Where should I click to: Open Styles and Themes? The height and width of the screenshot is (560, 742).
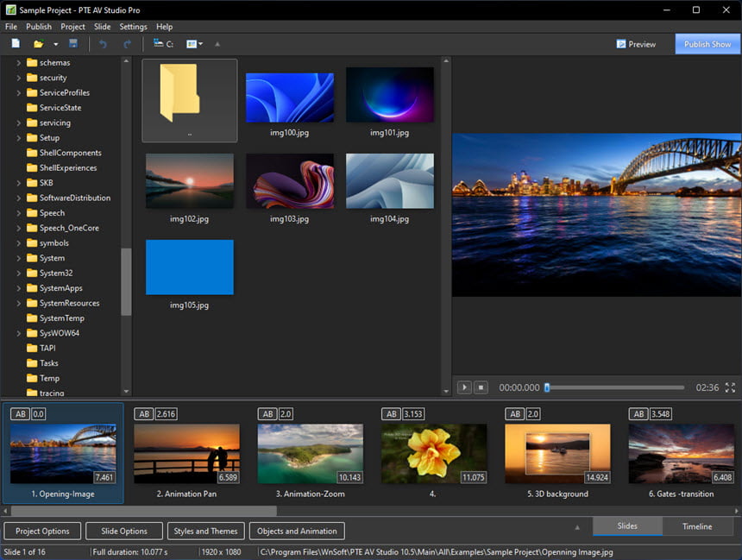[x=206, y=532]
